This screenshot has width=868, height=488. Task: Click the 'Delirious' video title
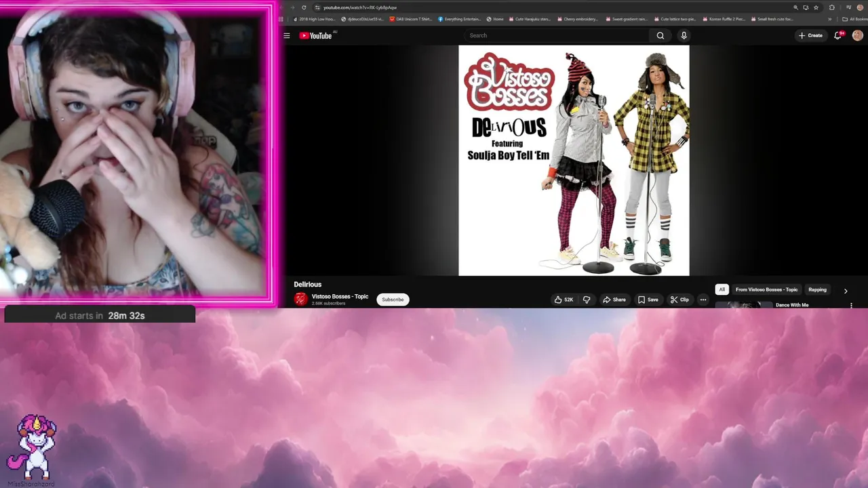click(308, 285)
